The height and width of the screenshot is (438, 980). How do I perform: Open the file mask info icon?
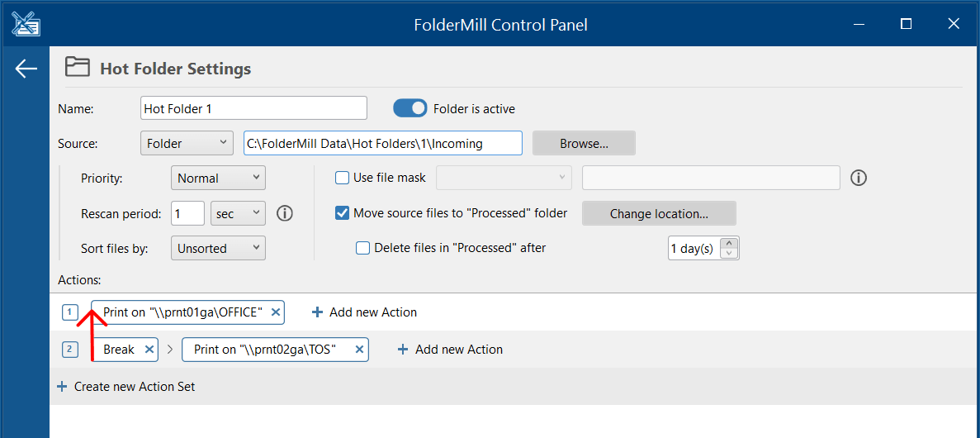click(x=859, y=179)
